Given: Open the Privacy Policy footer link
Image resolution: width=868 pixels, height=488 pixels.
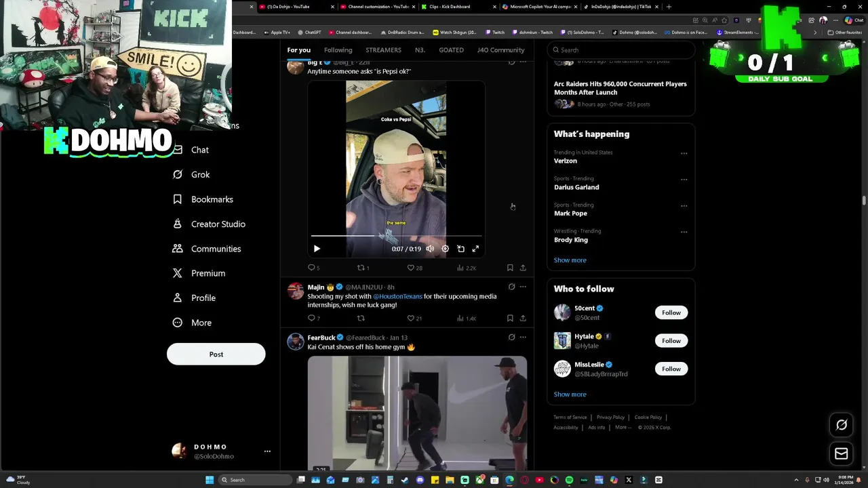Looking at the screenshot, I should pos(610,418).
